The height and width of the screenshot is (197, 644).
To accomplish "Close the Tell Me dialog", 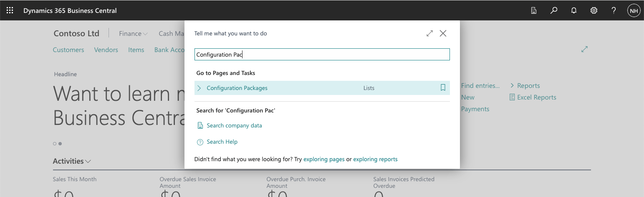I will pyautogui.click(x=443, y=33).
